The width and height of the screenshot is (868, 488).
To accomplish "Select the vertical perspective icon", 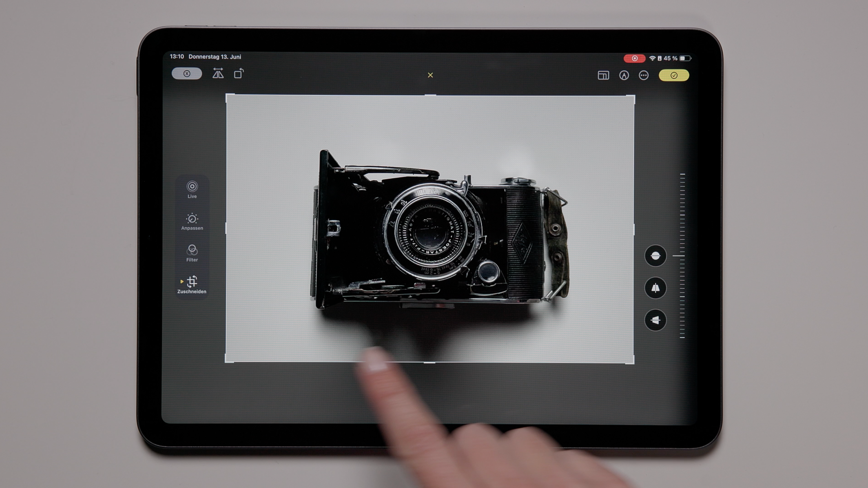I will pos(655,288).
